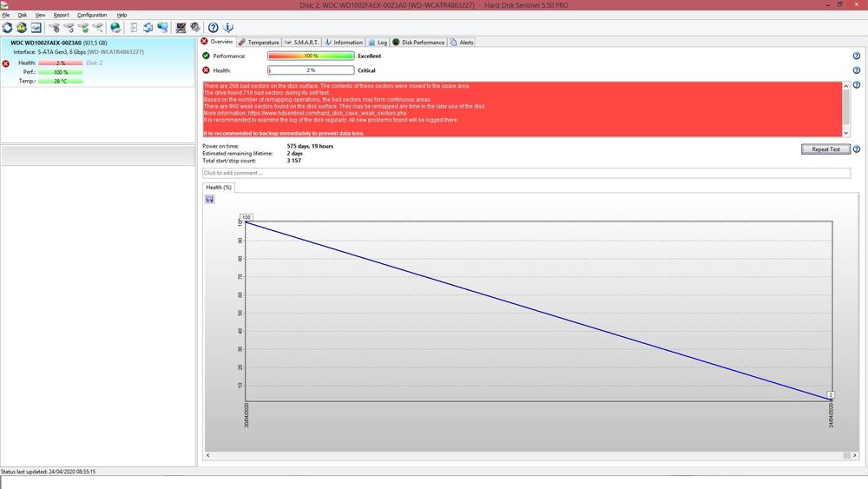Click the 575 days, 19 hours value

point(310,146)
